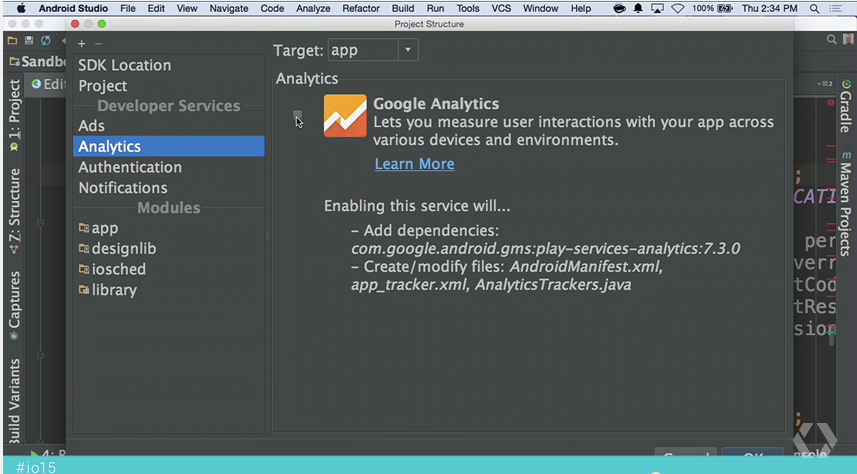This screenshot has width=857, height=474.
Task: Click the Spotlight search icon in menu bar
Action: tap(814, 8)
